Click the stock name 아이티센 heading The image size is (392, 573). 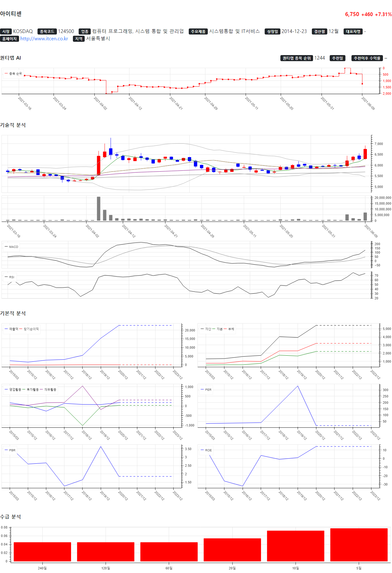11,14
